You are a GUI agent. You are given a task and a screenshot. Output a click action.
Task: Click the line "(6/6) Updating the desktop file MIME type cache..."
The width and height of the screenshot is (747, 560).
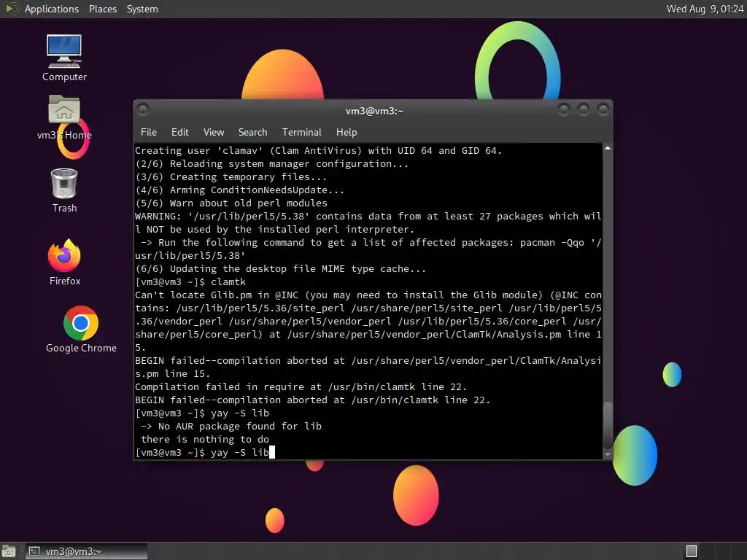tap(281, 269)
